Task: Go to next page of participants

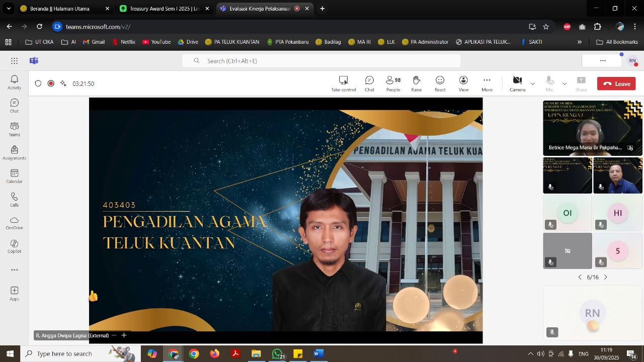Action: point(606,277)
